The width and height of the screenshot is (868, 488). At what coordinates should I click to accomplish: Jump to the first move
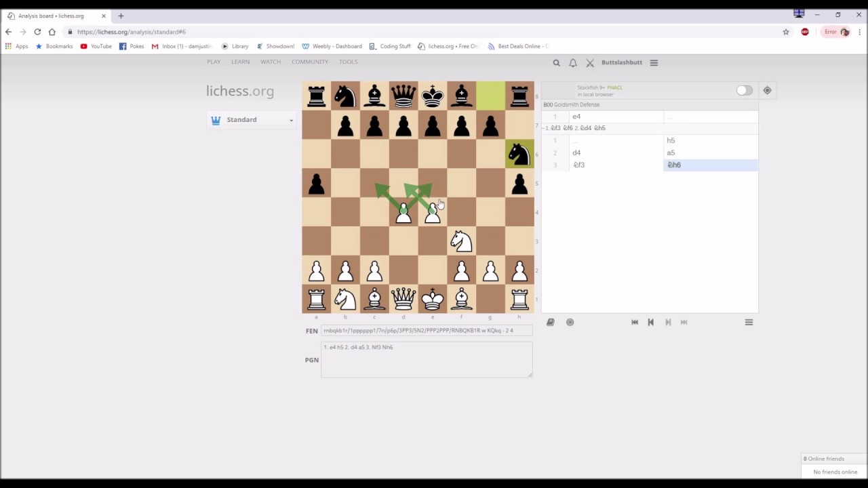pos(635,323)
